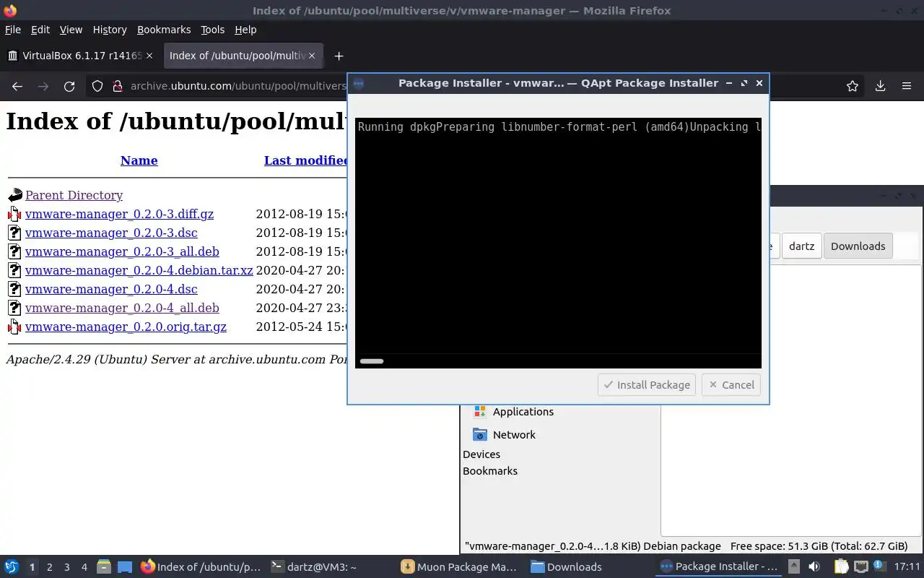The width and height of the screenshot is (924, 578).
Task: Click the volume speaker tray icon
Action: (814, 567)
